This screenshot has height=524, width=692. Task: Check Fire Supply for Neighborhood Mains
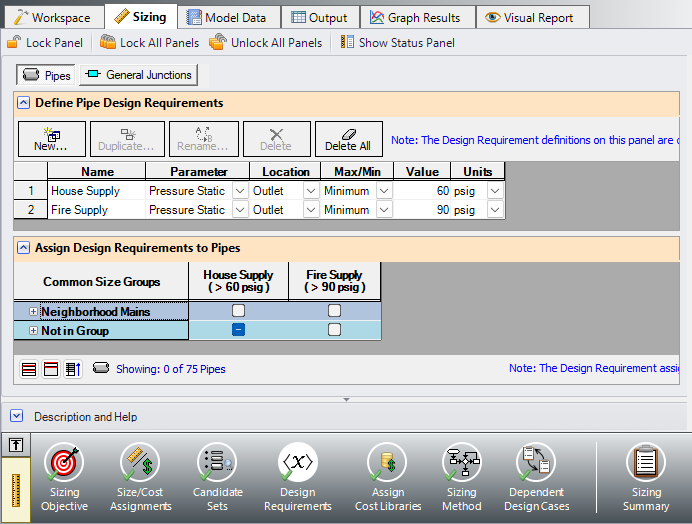[334, 311]
